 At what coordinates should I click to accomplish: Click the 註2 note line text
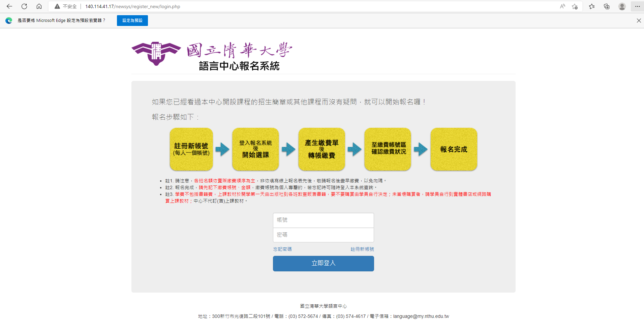271,187
